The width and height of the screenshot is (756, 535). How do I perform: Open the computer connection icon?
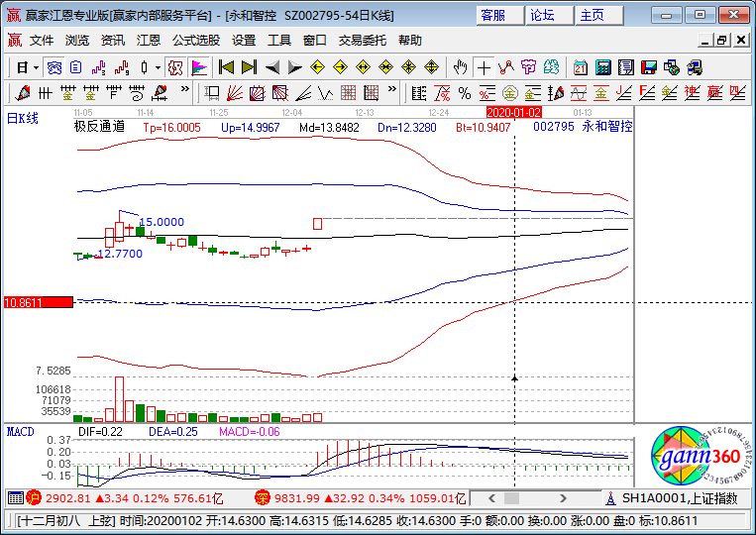(x=695, y=67)
